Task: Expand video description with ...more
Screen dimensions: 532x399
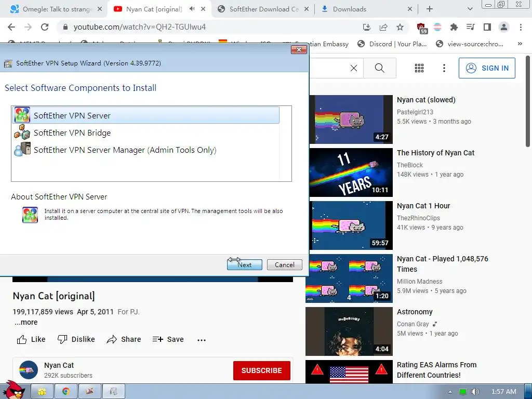Action: coord(26,322)
